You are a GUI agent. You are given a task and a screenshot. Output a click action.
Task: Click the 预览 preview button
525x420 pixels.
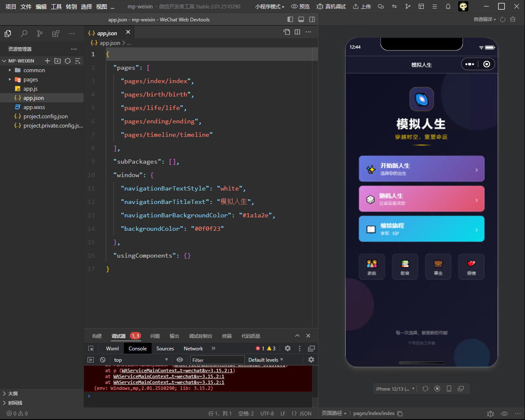click(301, 7)
